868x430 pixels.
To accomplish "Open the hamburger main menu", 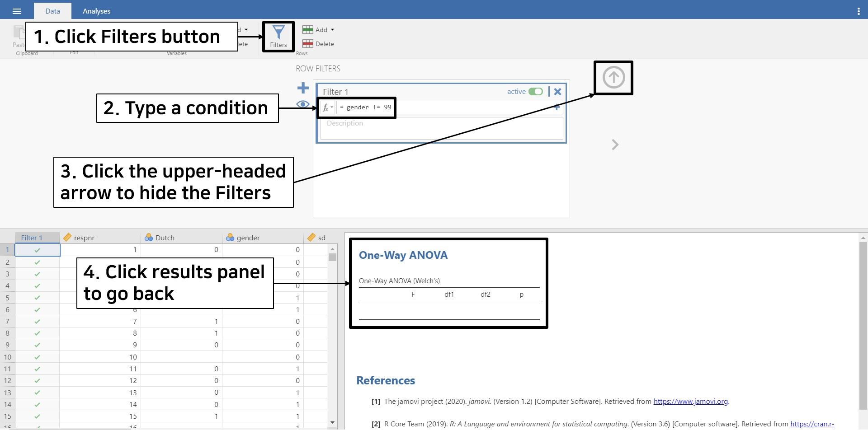I will [x=17, y=11].
